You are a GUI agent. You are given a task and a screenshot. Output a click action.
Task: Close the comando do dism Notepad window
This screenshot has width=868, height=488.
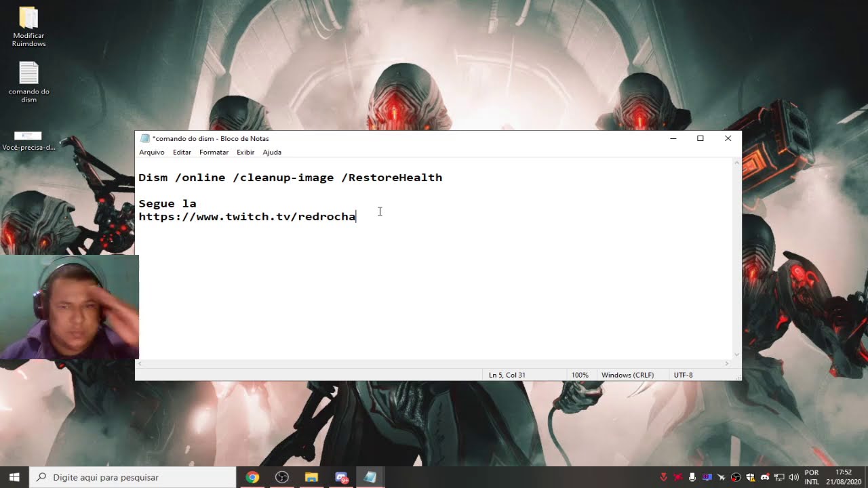click(x=728, y=138)
